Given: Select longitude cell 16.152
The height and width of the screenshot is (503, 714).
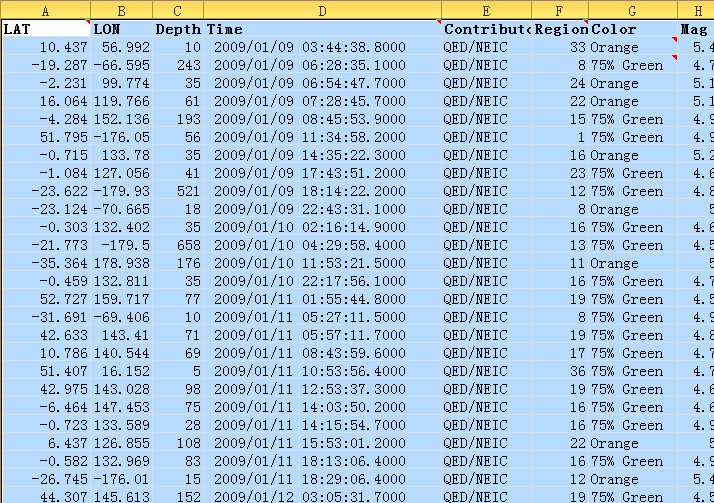Looking at the screenshot, I should pyautogui.click(x=122, y=371).
